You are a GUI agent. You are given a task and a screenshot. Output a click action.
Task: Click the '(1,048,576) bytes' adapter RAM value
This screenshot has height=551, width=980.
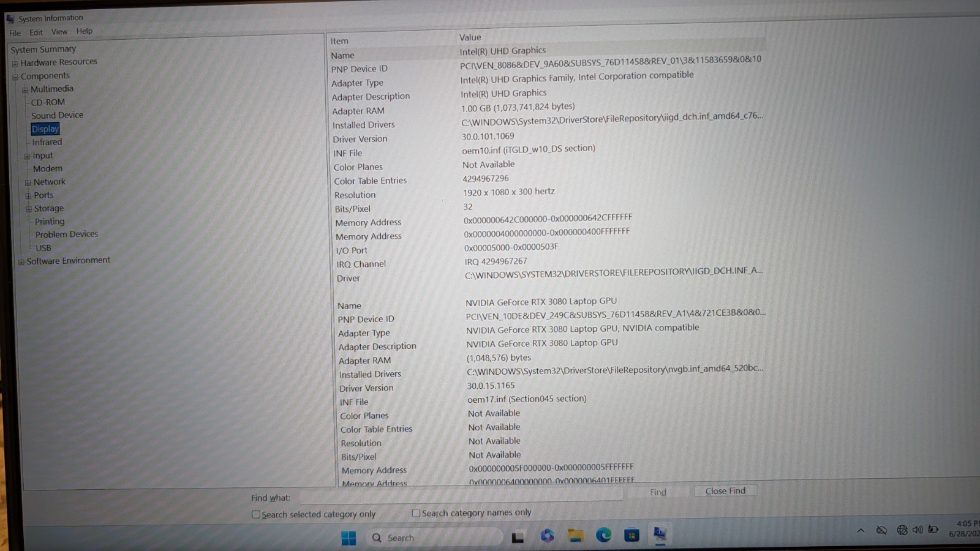[x=499, y=358]
